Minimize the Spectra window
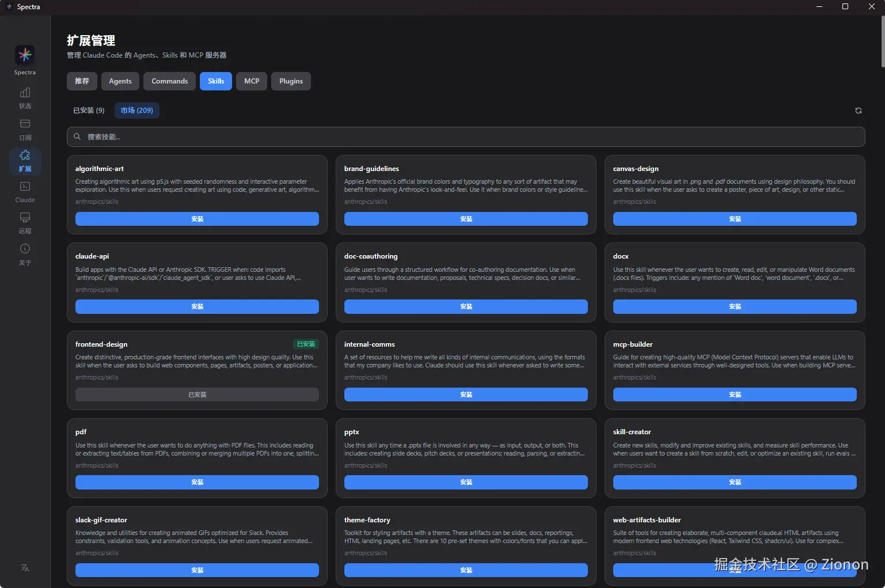Image resolution: width=885 pixels, height=588 pixels. pos(819,7)
